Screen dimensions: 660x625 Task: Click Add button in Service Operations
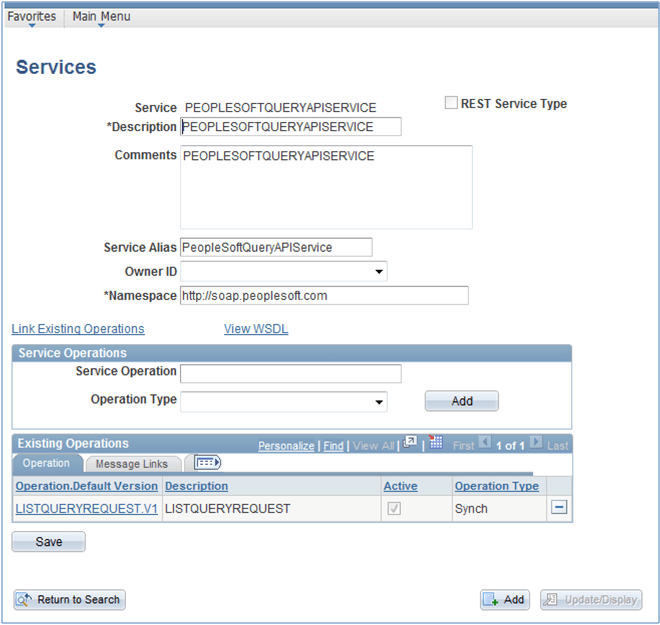[462, 401]
